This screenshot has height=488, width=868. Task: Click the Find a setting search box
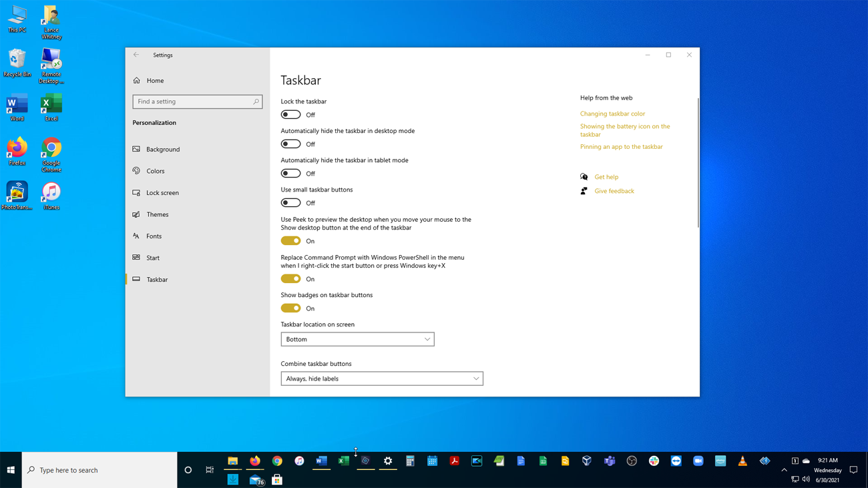pyautogui.click(x=198, y=101)
